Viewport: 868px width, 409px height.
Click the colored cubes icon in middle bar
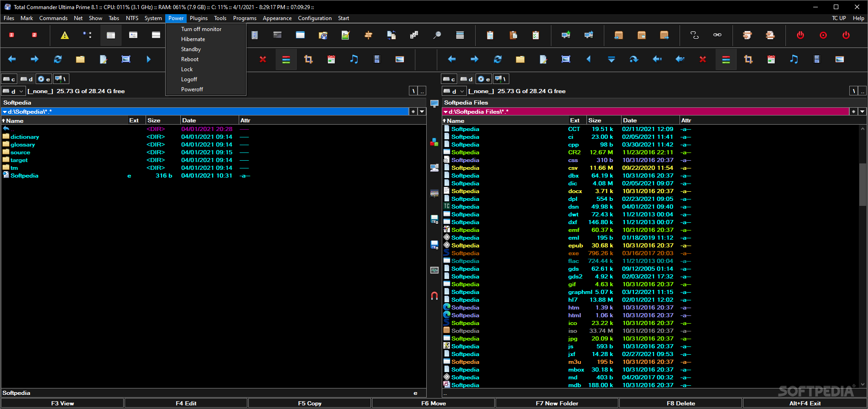(x=434, y=142)
